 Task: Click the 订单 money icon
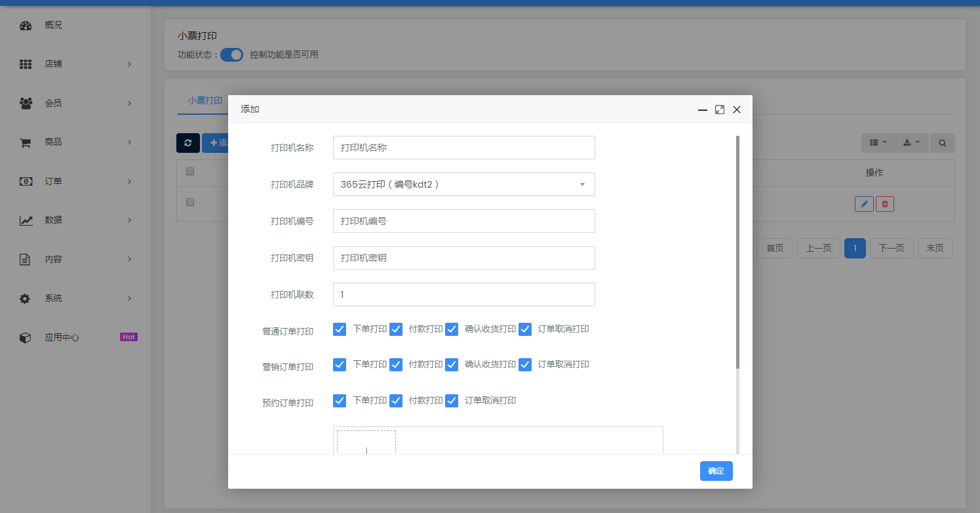26,182
